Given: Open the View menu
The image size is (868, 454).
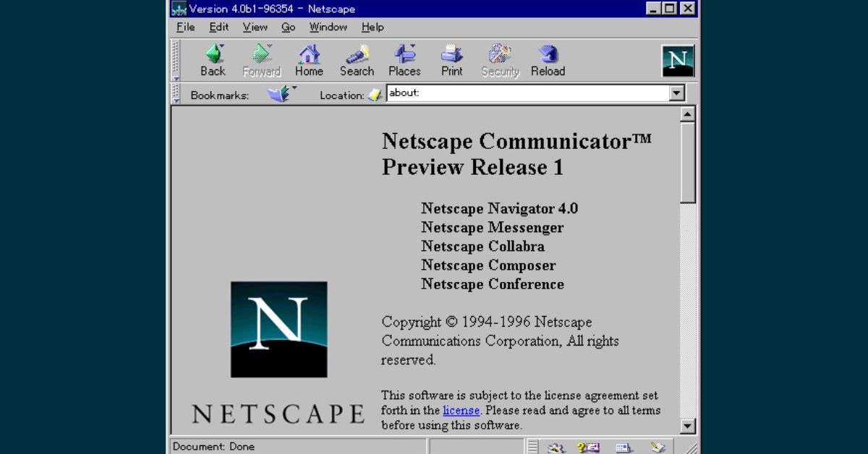Looking at the screenshot, I should point(255,27).
